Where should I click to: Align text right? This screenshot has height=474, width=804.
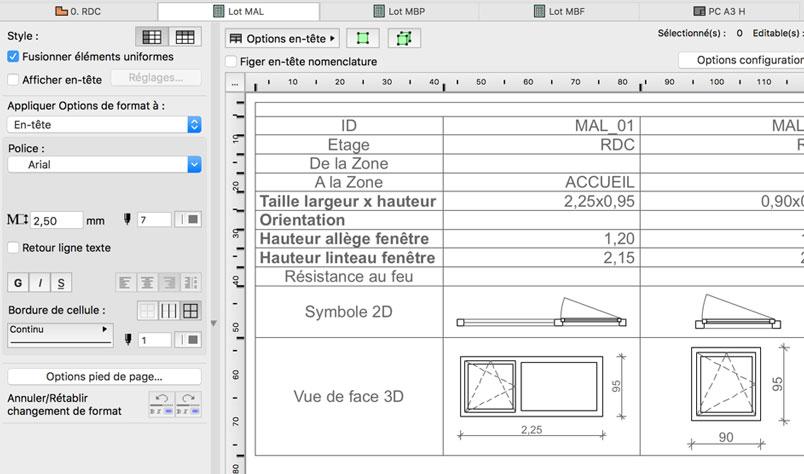point(169,283)
